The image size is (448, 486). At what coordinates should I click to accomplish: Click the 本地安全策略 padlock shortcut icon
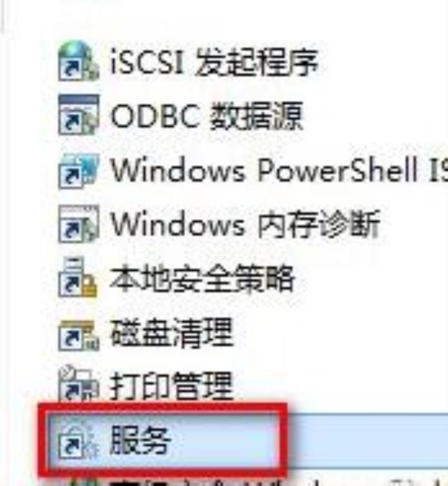coord(77,277)
